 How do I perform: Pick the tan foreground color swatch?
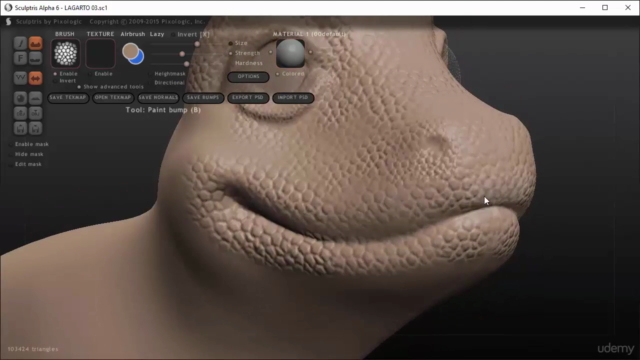point(130,51)
